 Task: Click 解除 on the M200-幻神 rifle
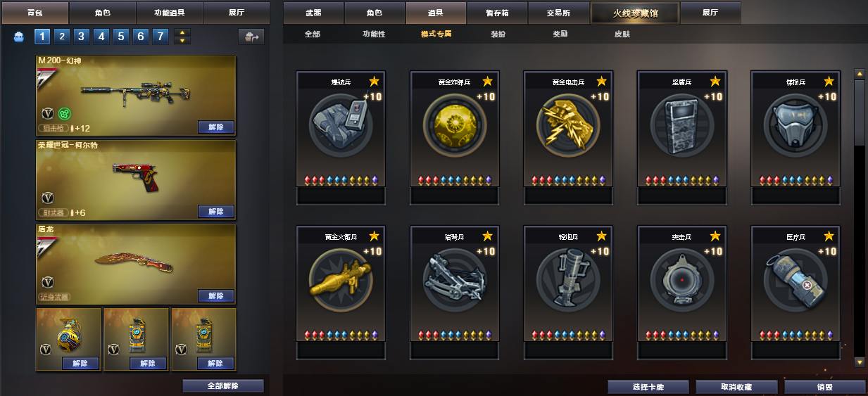pyautogui.click(x=216, y=127)
